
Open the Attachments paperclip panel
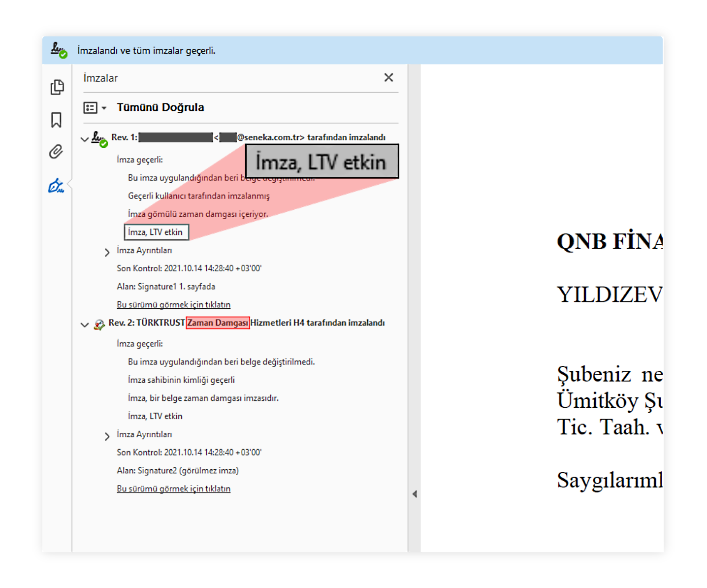(x=56, y=152)
